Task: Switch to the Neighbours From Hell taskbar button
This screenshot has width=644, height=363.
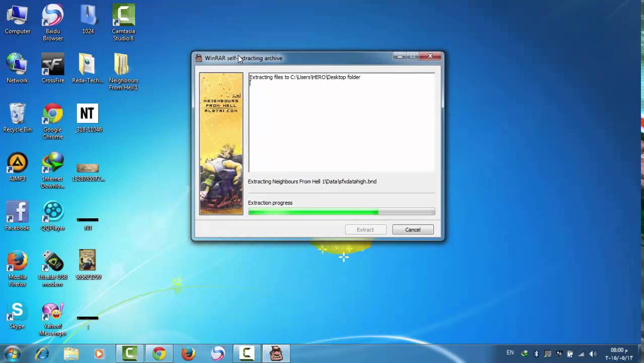Action: (276, 353)
